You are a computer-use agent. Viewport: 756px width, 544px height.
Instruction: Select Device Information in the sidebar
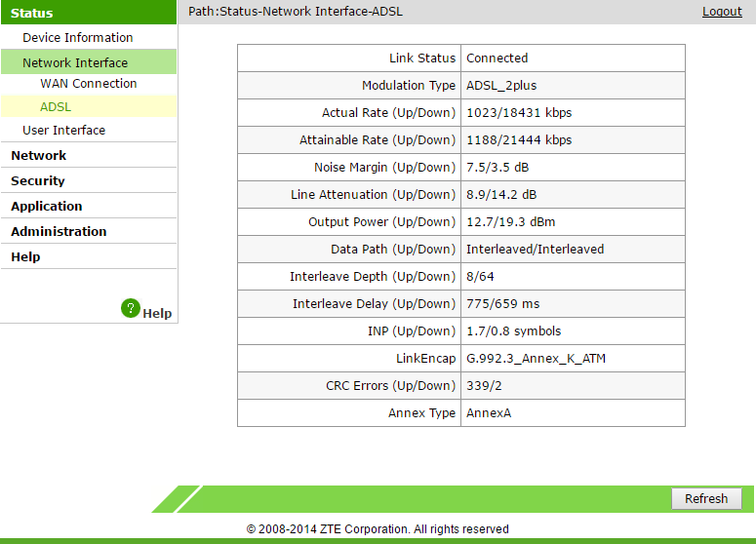(78, 38)
